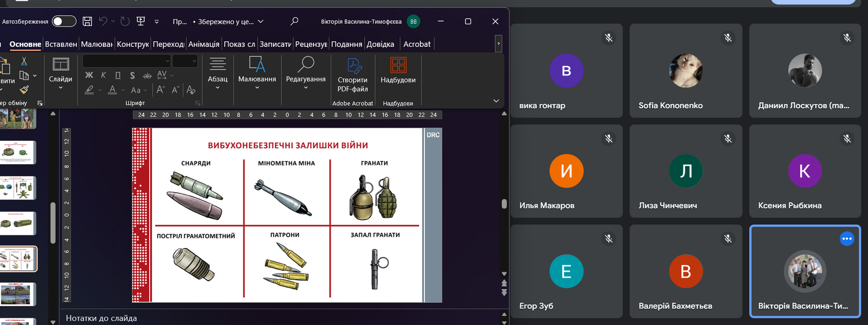The width and height of the screenshot is (868, 325).
Task: Click the Format Painter brush icon
Action: (x=24, y=90)
